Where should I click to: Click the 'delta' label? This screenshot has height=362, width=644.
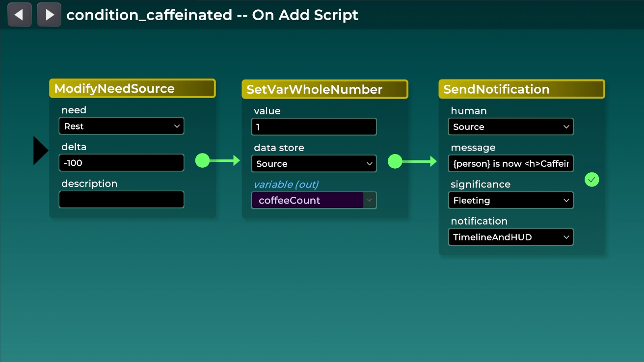(74, 147)
